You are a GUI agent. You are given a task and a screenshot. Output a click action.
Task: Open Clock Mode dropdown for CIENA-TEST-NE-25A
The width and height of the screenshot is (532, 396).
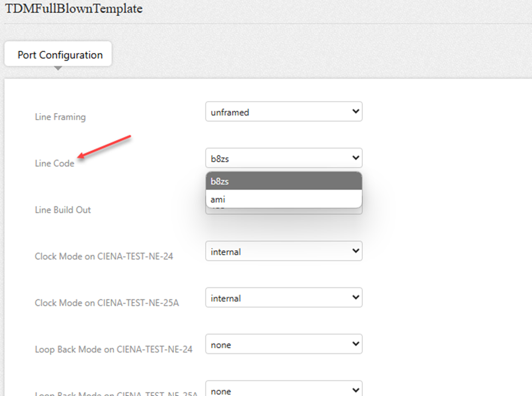click(284, 298)
